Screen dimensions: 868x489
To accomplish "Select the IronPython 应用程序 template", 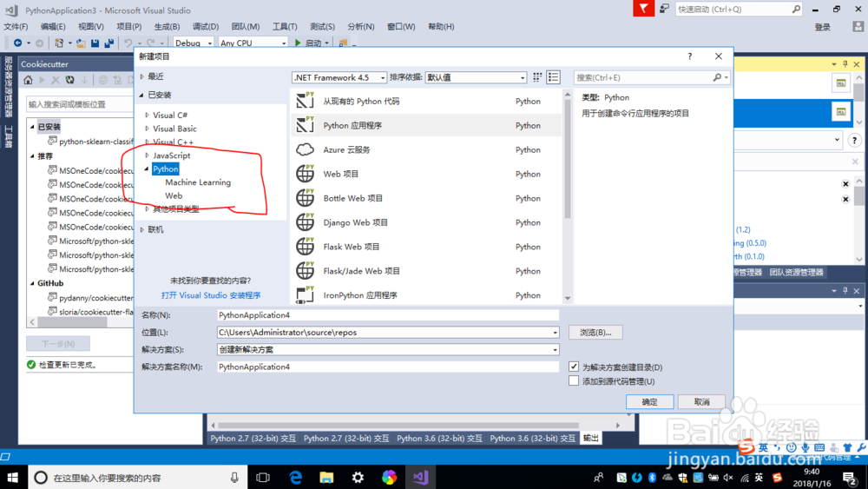I will pyautogui.click(x=425, y=294).
